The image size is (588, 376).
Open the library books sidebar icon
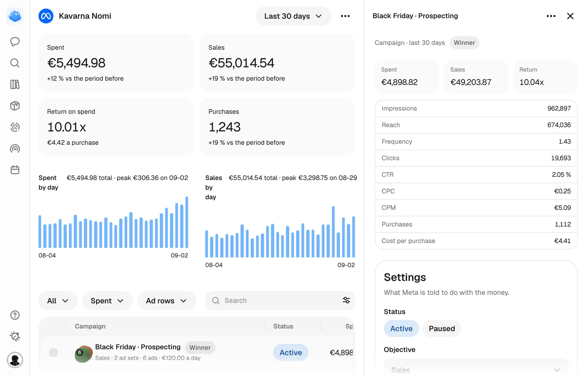coord(15,84)
